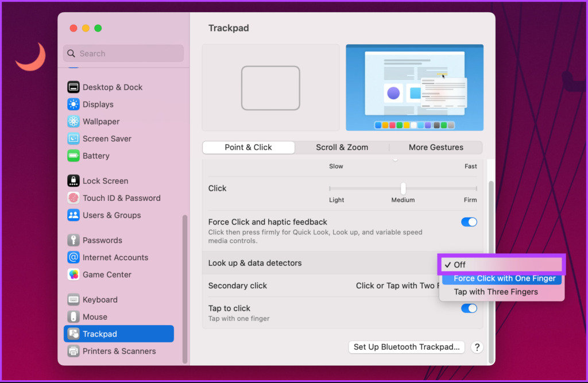588x383 pixels.
Task: Click the "Firm" click pressure label
Action: coord(470,200)
